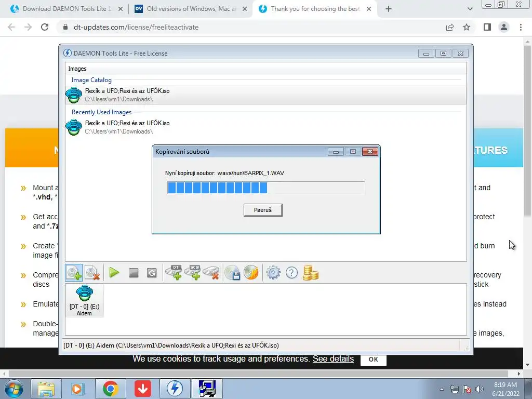Image resolution: width=532 pixels, height=399 pixels.
Task: Open File Explorer from taskbar
Action: click(x=46, y=389)
